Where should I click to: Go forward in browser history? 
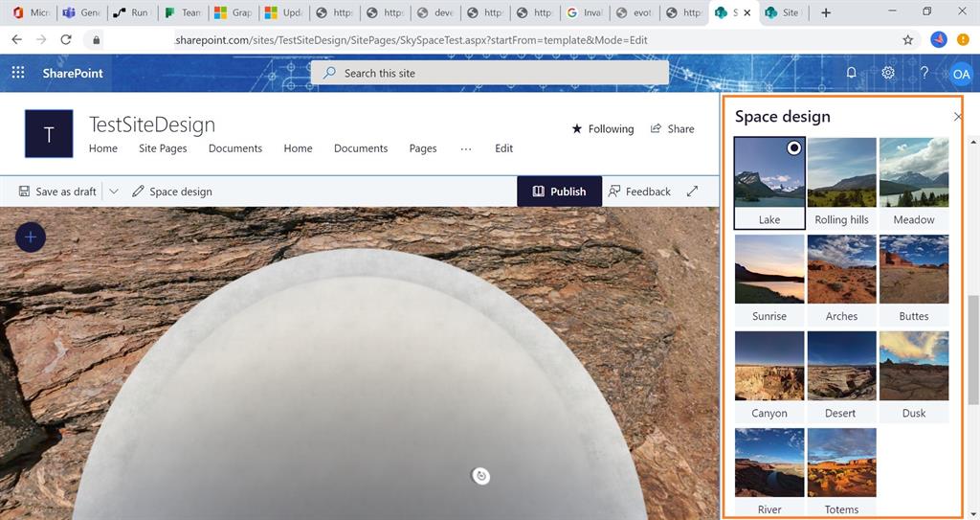click(41, 39)
